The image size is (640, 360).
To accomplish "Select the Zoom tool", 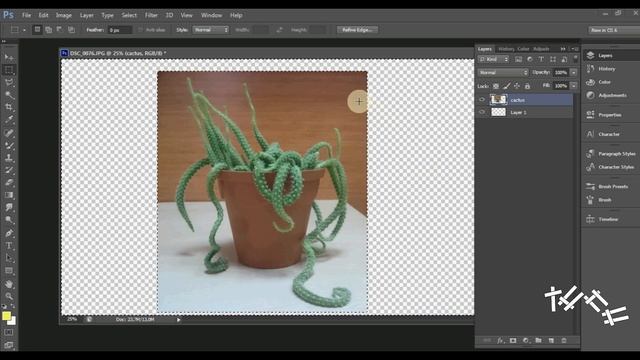I will point(9,296).
